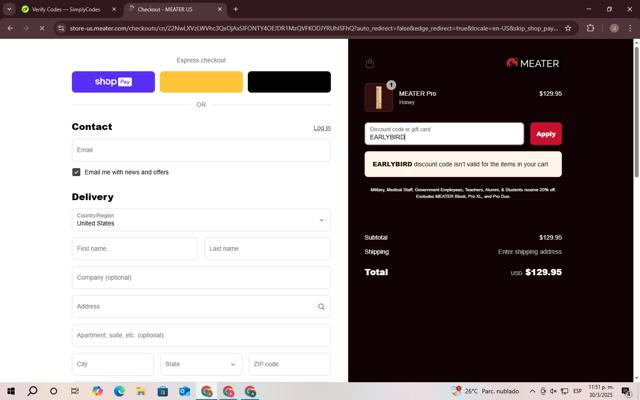The width and height of the screenshot is (640, 400).
Task: Open File Explorer from taskbar
Action: click(141, 391)
